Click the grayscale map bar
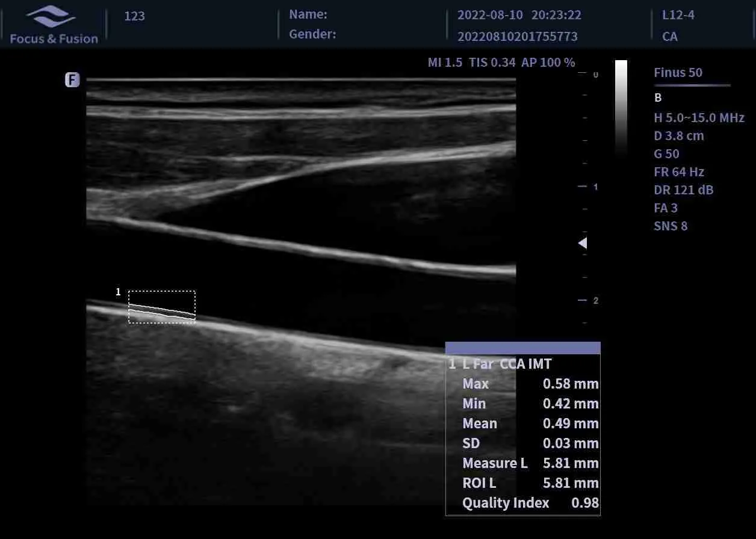 tap(621, 108)
